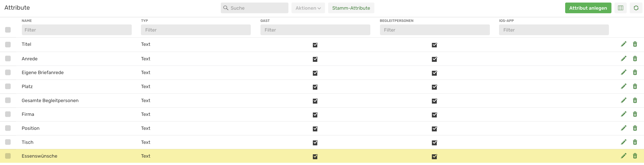Click the iOS-App column filter field
Image resolution: width=644 pixels, height=165 pixels.
point(554,30)
